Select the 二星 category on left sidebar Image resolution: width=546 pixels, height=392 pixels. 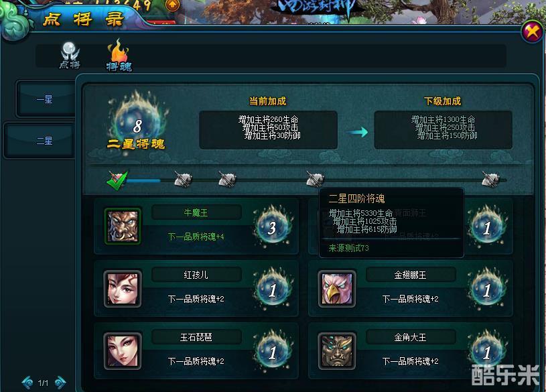coord(45,141)
